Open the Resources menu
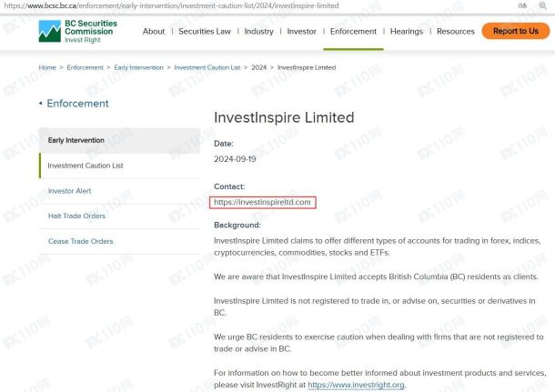The image size is (555, 392). pos(456,31)
